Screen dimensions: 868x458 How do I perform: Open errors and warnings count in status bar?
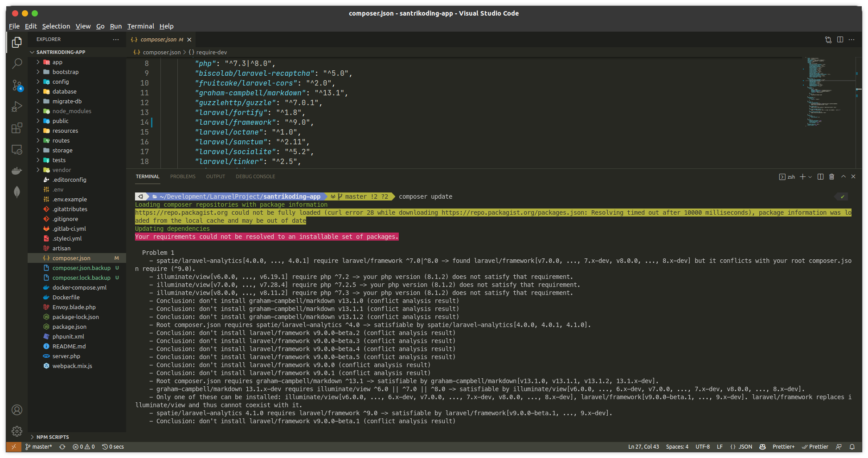point(84,447)
